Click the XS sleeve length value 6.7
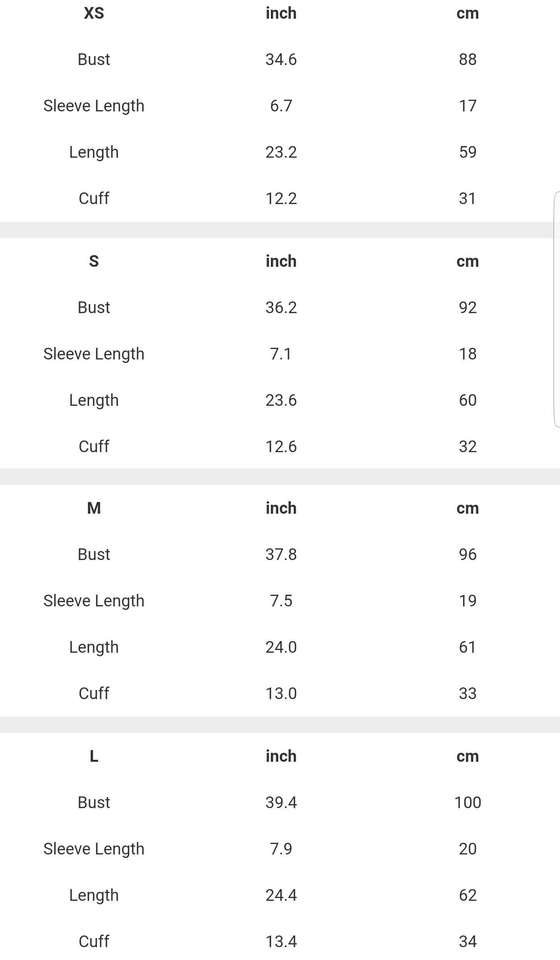 [281, 106]
